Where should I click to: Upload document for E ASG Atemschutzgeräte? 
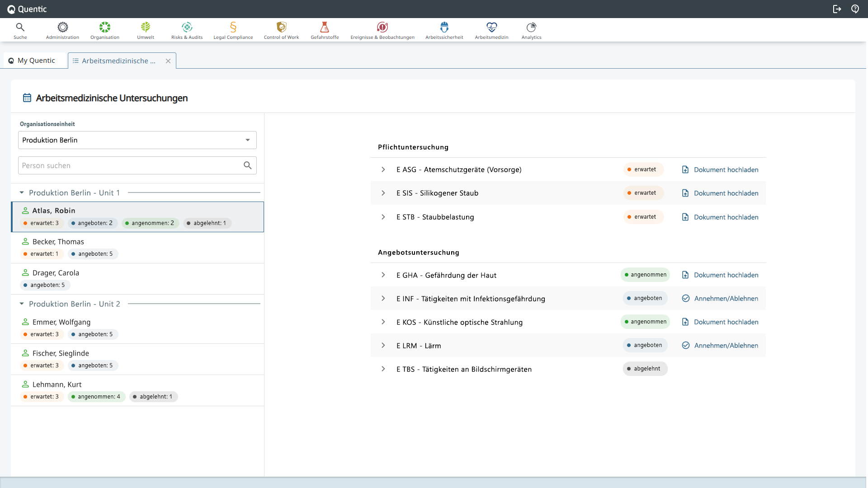(720, 169)
